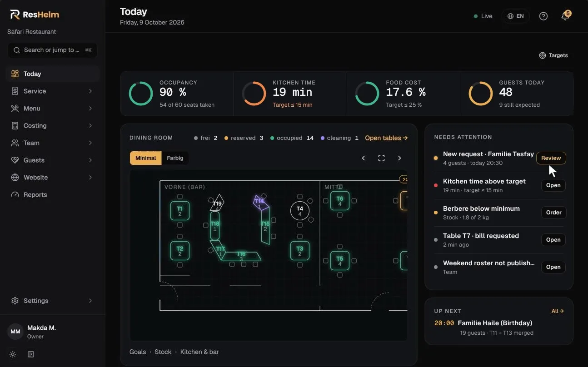Switch to the Goals tab below map
Screen dimensions: 588x367
138,352
